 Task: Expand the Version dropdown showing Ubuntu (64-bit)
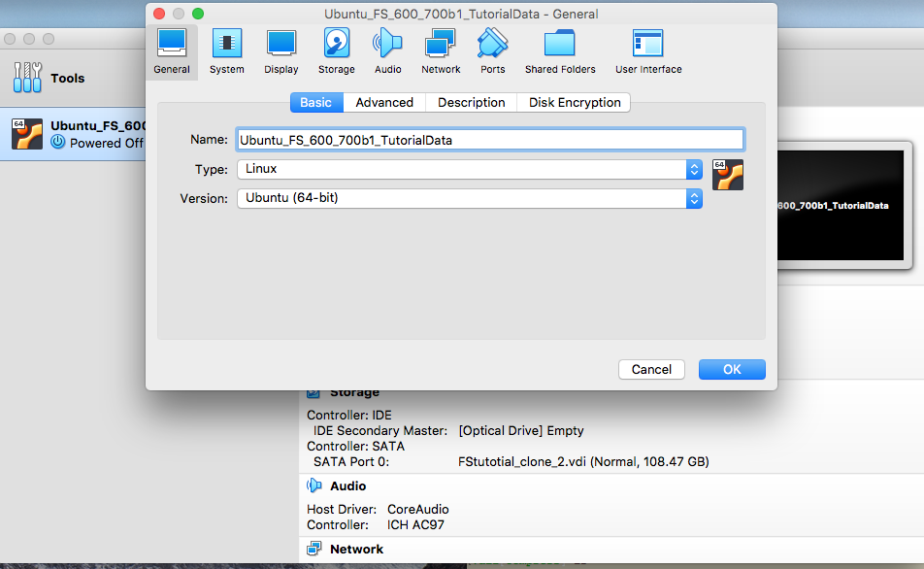click(470, 198)
